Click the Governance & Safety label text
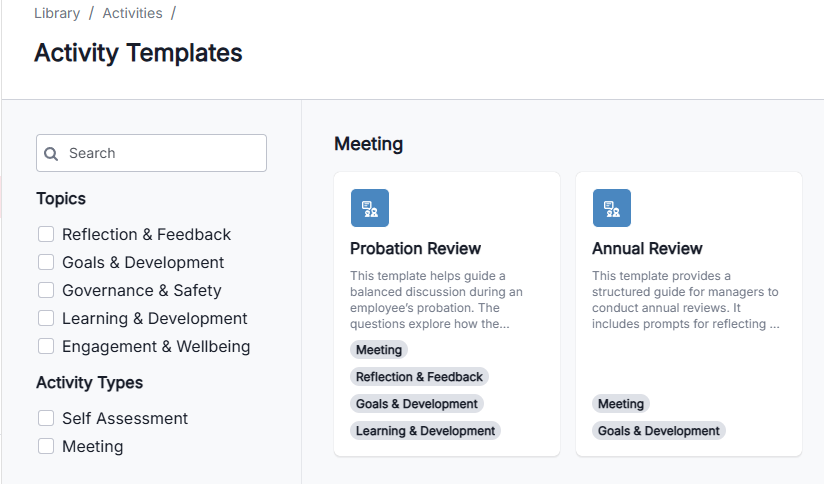The width and height of the screenshot is (824, 484). coord(141,290)
